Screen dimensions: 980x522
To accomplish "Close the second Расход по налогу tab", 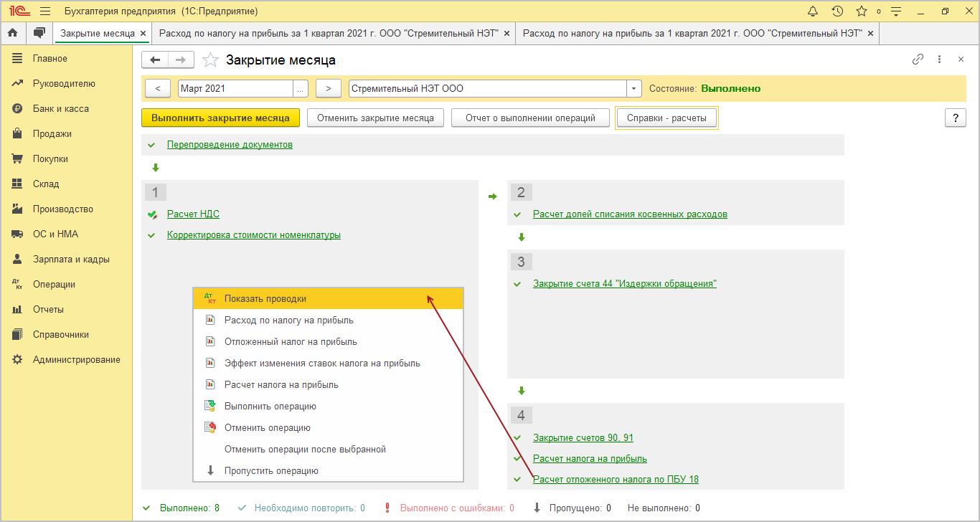I will pos(871,34).
